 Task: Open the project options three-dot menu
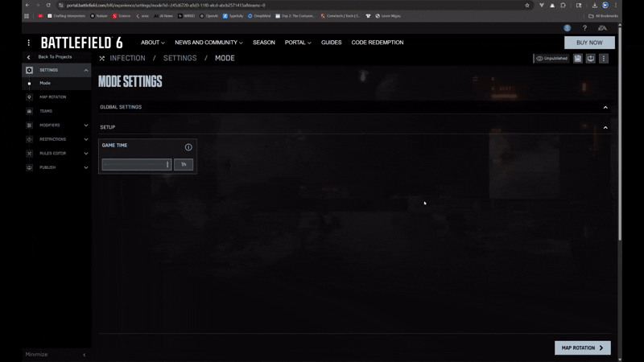[x=603, y=58]
